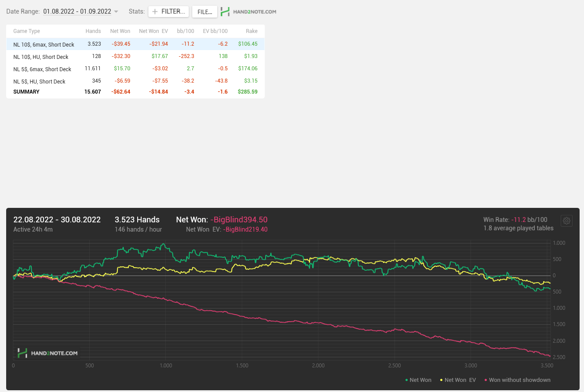Sort by the Rake column header
The width and height of the screenshot is (584, 392).
click(252, 31)
